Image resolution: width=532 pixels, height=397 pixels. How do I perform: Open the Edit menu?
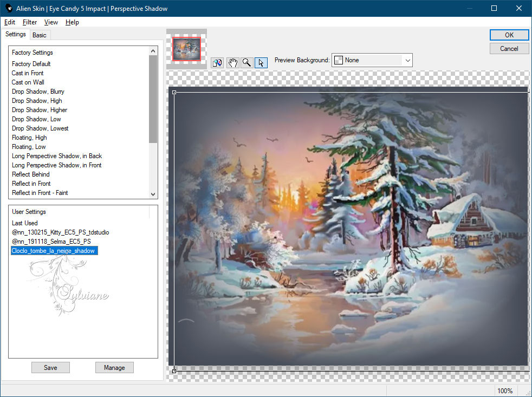pos(10,22)
